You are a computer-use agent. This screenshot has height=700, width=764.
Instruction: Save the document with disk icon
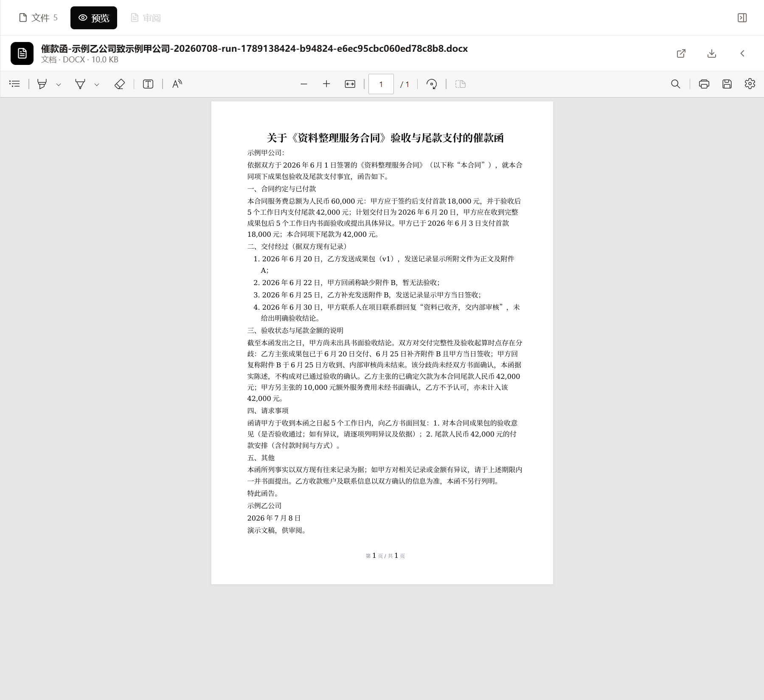727,84
